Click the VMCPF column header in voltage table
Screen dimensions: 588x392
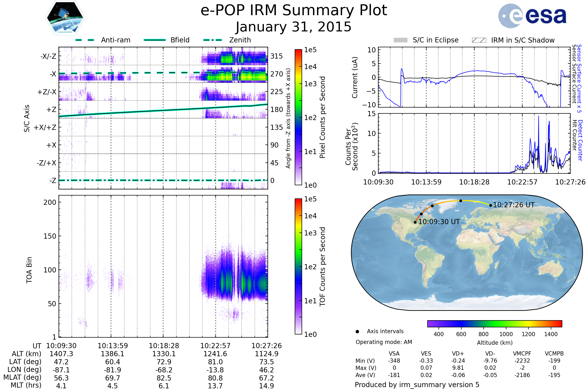(522, 354)
